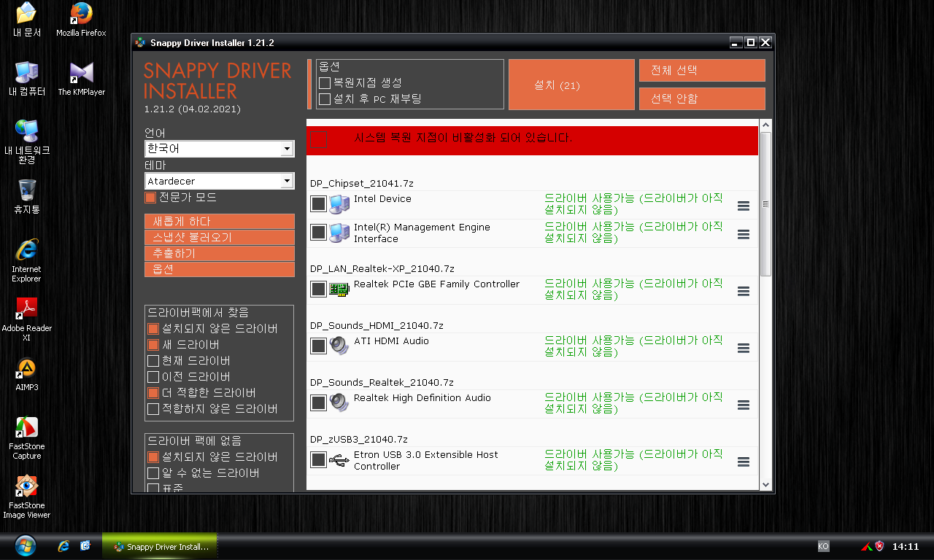Click Snappy Driver Installer taskbar button
The image size is (934, 560).
tap(160, 546)
